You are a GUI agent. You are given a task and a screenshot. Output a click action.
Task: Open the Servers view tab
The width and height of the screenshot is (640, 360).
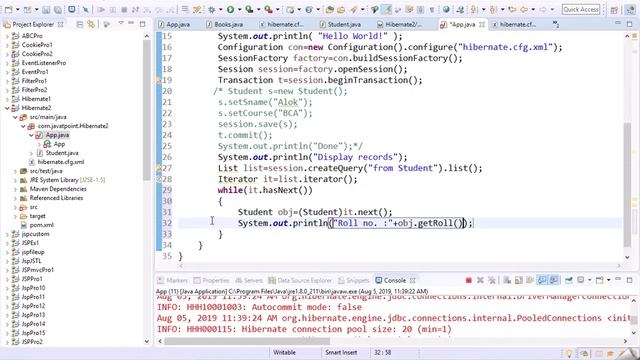coord(249,280)
